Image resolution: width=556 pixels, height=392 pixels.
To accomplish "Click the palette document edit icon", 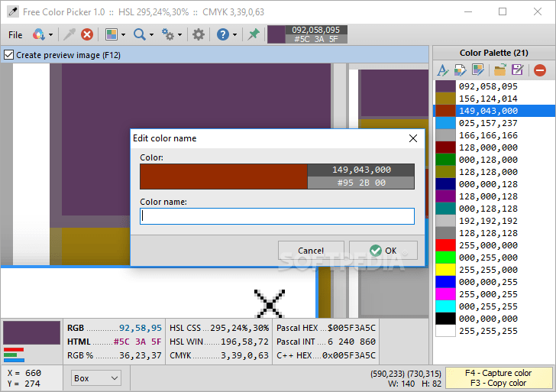I will [460, 70].
